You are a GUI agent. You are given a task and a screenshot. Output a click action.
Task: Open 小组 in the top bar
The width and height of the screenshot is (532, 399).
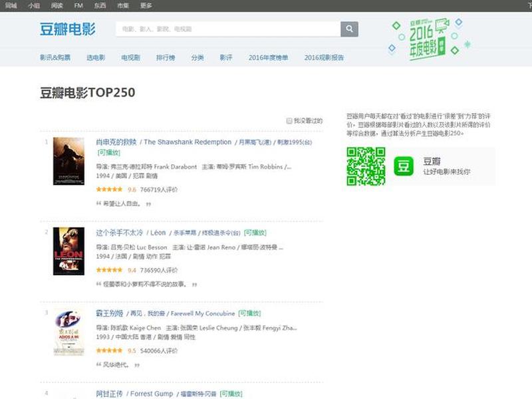tap(34, 5)
